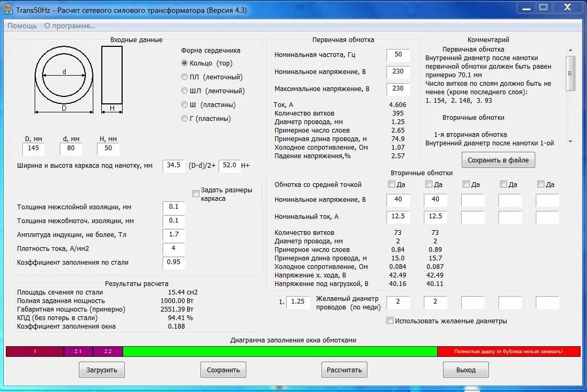Click second secondary voltage field 40
This screenshot has height=392, width=587.
tap(436, 200)
